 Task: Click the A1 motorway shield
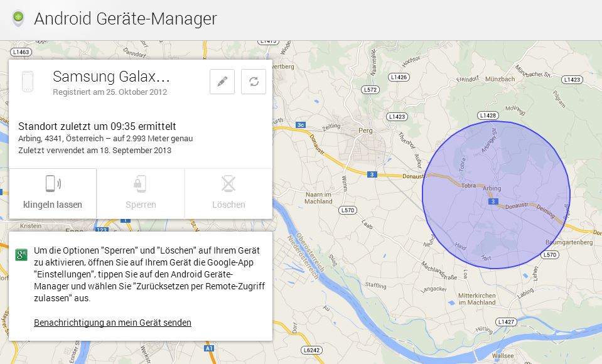[x=208, y=348]
